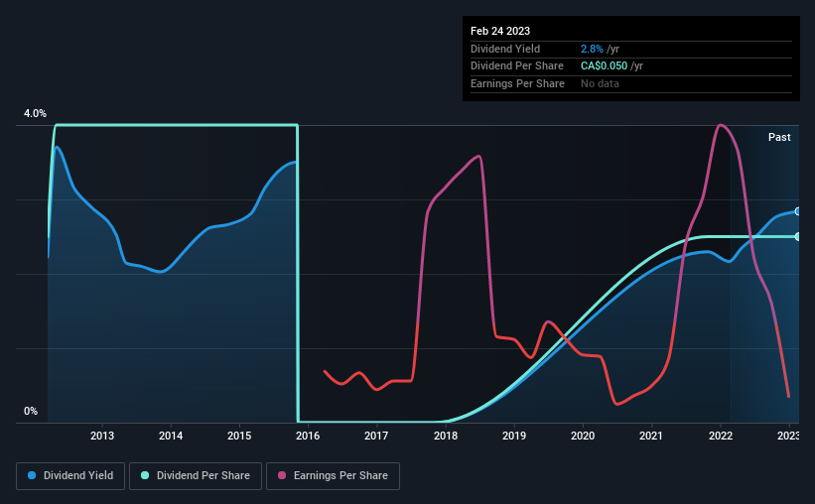This screenshot has width=815, height=504.
Task: Toggle the Dividend Yield legend button
Action: coord(70,475)
